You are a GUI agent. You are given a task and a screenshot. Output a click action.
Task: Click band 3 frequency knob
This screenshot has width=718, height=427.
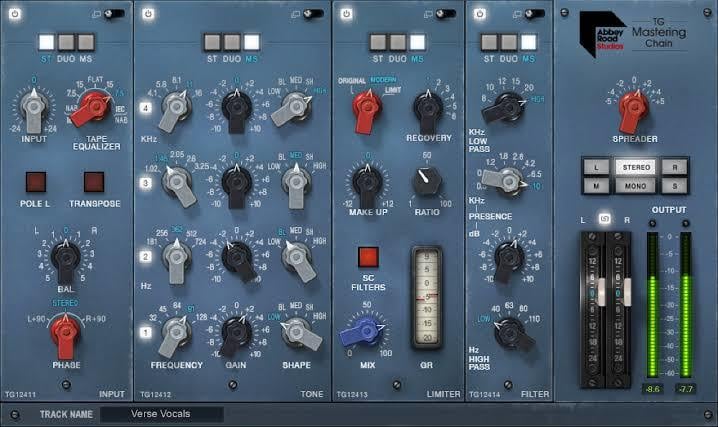click(178, 183)
